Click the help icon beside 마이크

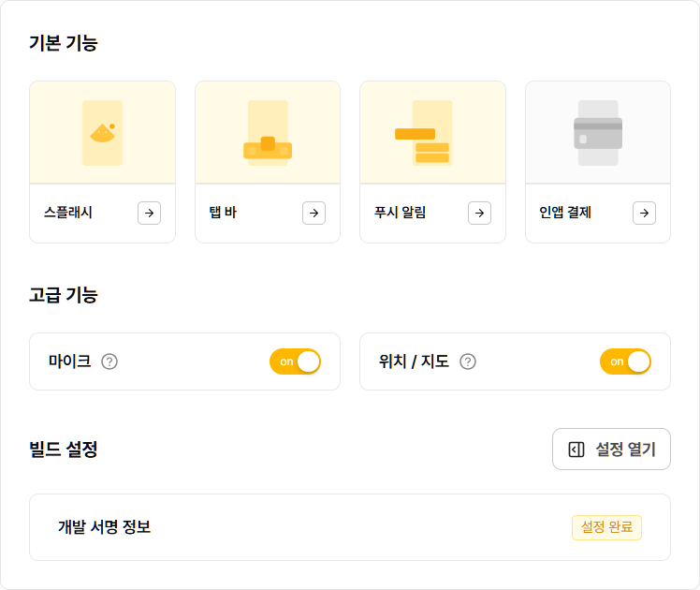[109, 361]
